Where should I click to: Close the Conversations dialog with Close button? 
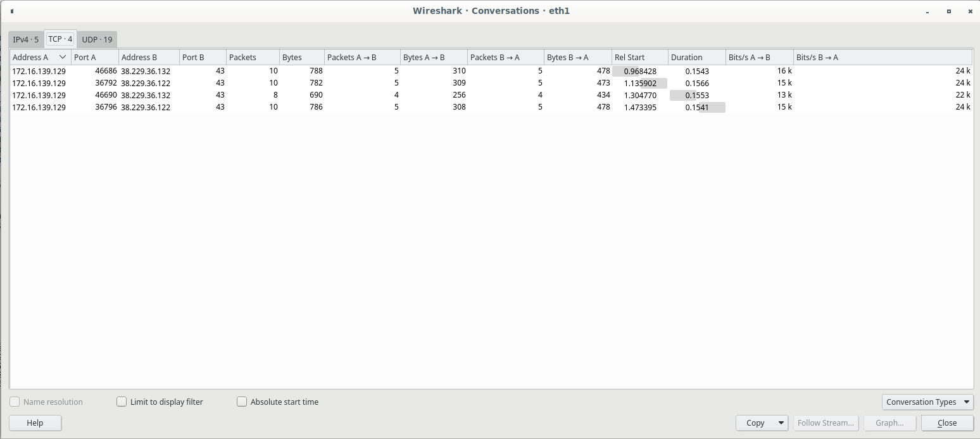(947, 423)
